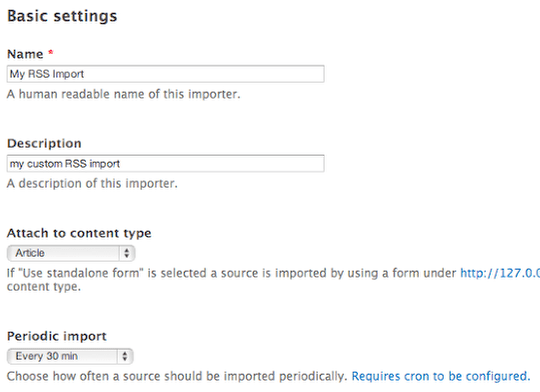
Task: Click the wrapped 'content type.' text line
Action: (x=44, y=287)
